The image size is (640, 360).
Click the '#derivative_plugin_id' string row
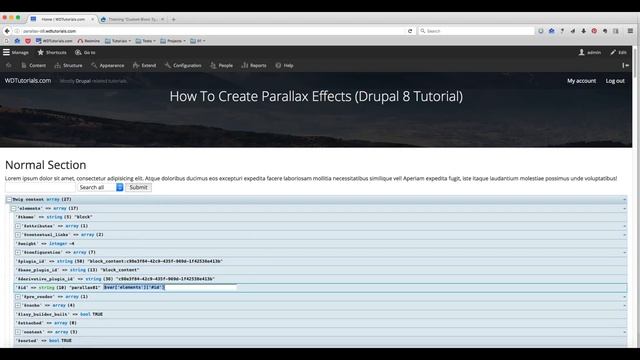[x=320, y=279]
